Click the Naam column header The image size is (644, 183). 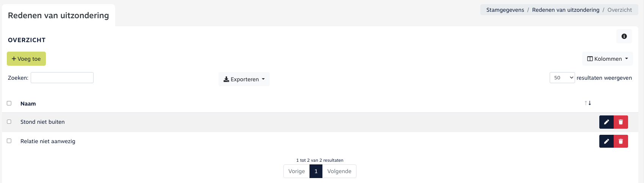28,104
